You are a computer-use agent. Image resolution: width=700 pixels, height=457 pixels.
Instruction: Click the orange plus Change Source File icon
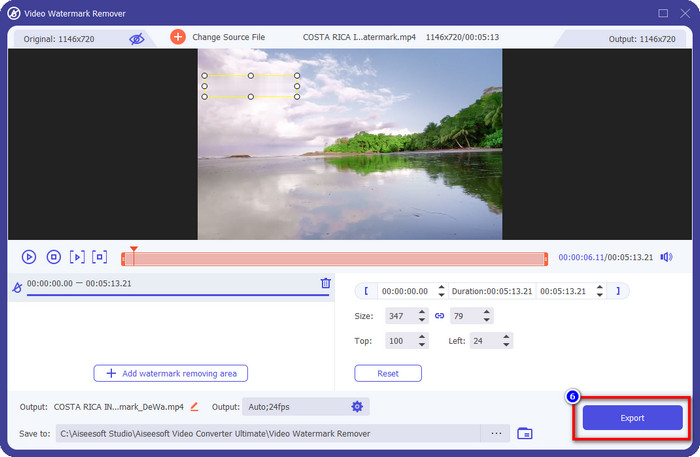click(178, 37)
